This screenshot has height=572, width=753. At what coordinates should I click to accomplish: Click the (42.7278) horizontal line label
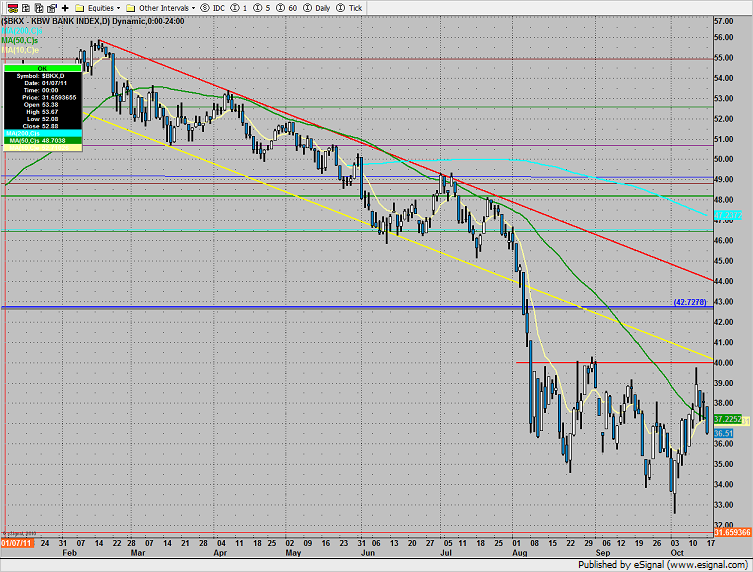click(690, 302)
